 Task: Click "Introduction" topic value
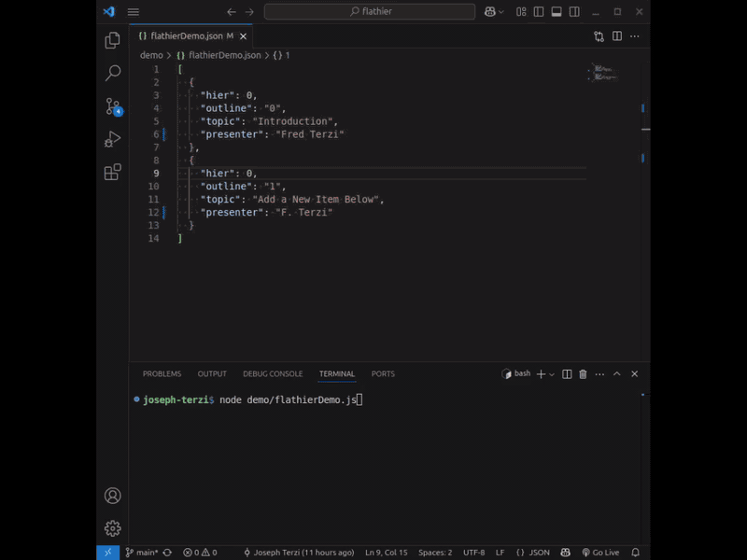(x=292, y=121)
